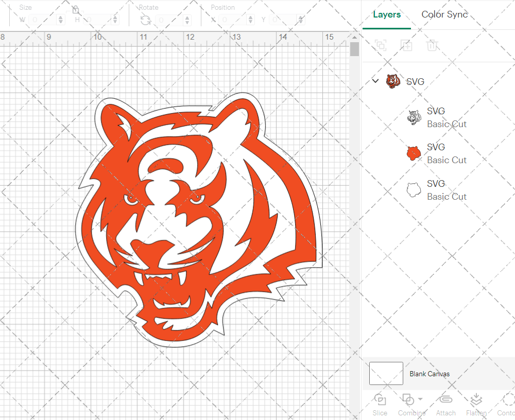Click the Blank Canvas label
This screenshot has width=515, height=420.
[x=430, y=374]
